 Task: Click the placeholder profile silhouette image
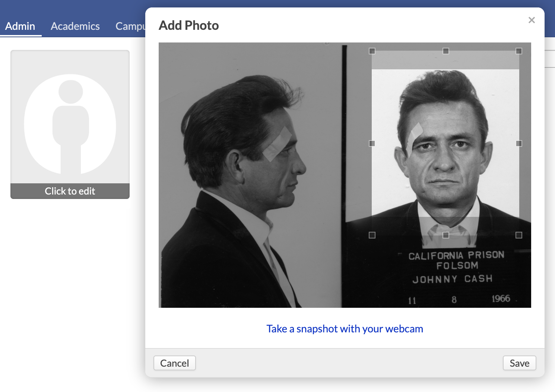pyautogui.click(x=70, y=124)
